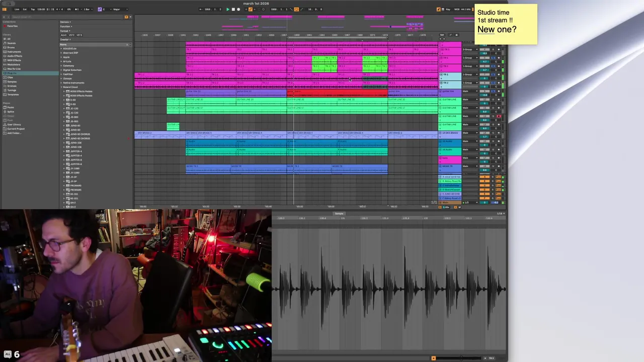Select the AUv3 format filter tag
This screenshot has height=362, width=644.
pyautogui.click(x=64, y=35)
